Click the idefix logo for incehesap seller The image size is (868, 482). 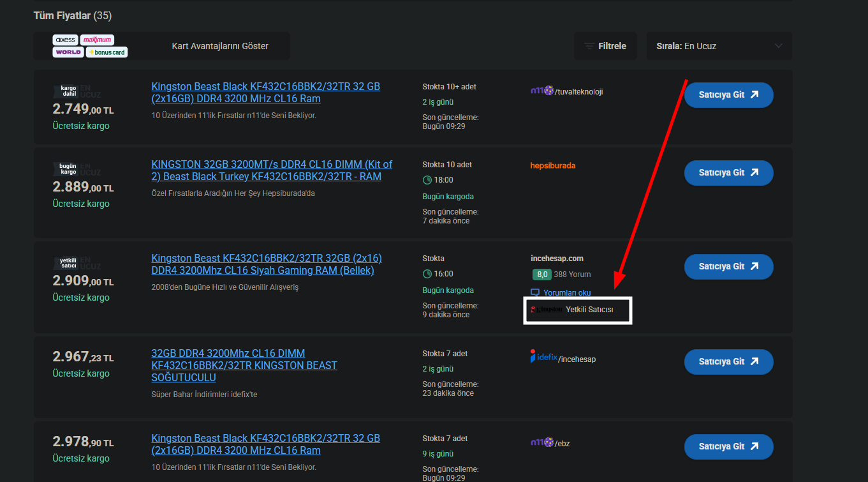pos(544,357)
